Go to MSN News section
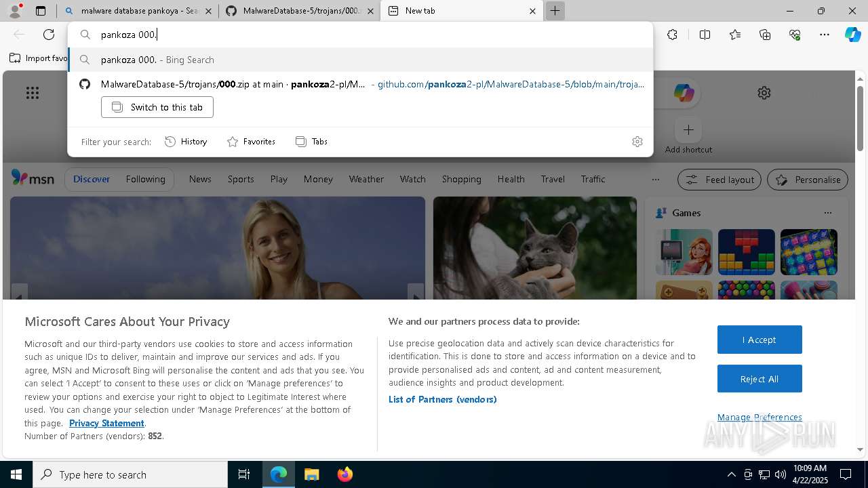 200,179
